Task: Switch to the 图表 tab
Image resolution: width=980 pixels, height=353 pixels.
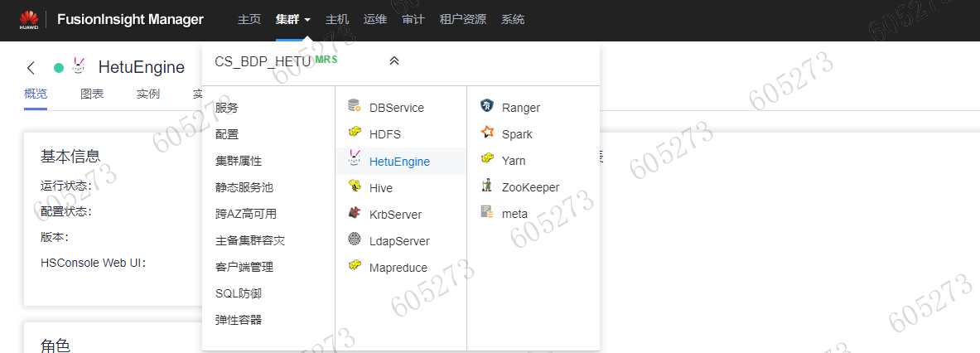Action: point(92,94)
